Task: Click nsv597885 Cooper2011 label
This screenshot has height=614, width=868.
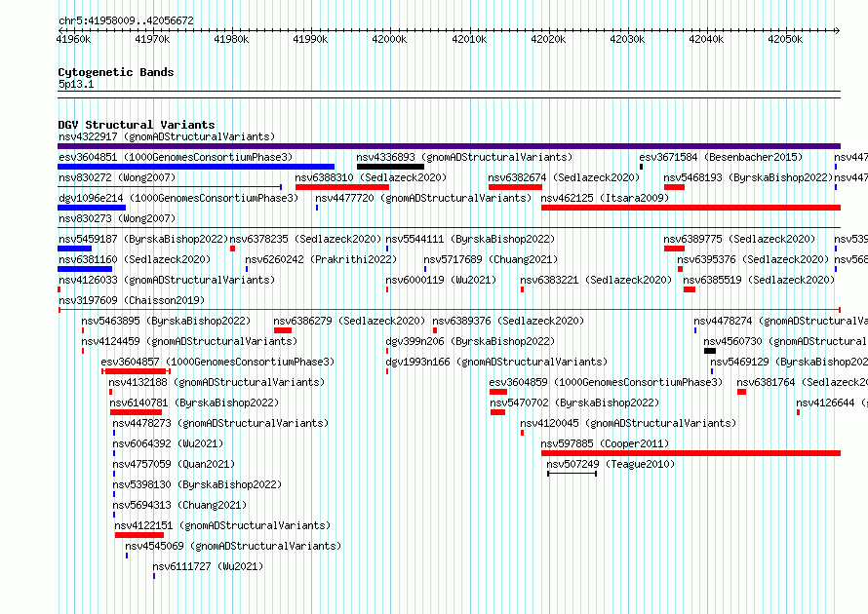Action: tap(605, 443)
